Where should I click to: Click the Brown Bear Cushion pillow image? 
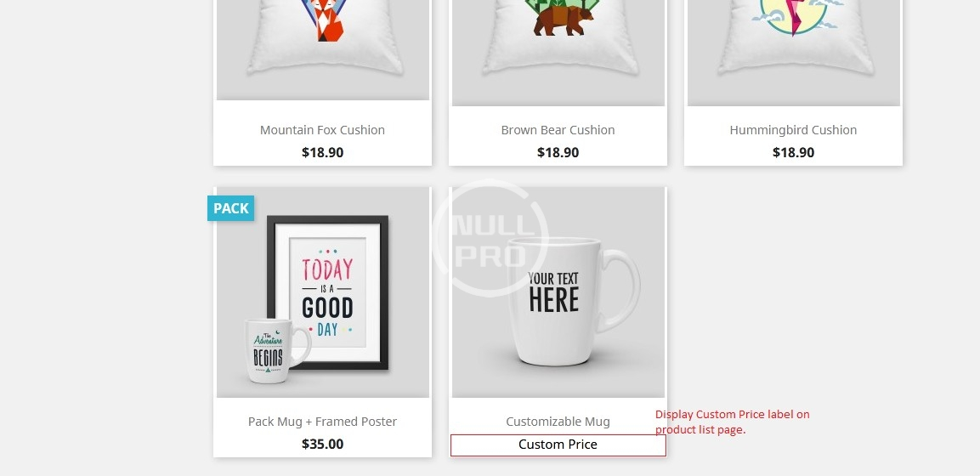point(558,53)
